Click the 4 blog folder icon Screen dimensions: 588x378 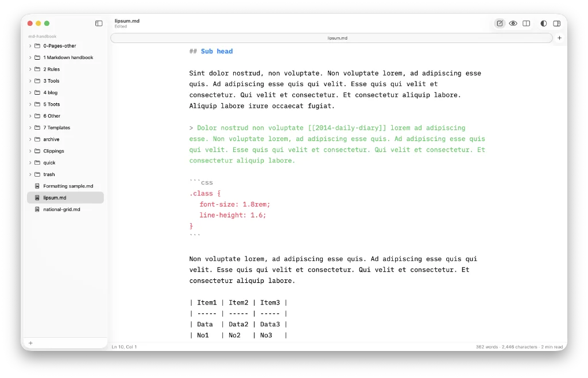pyautogui.click(x=37, y=92)
